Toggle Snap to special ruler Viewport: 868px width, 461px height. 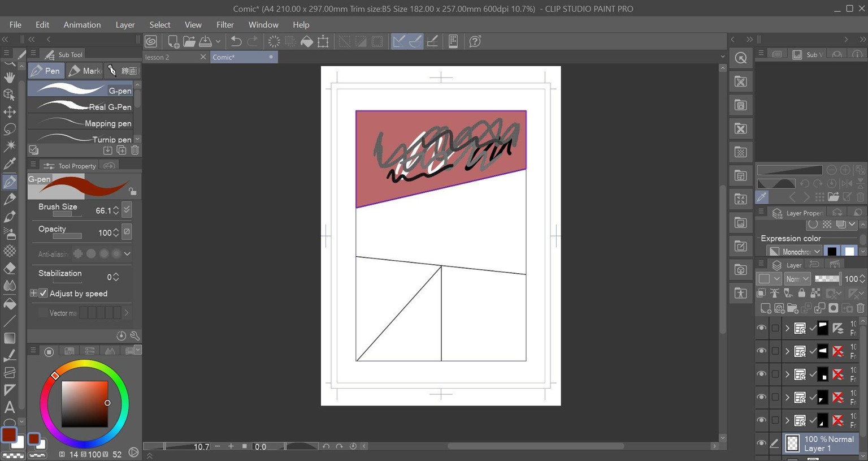415,41
